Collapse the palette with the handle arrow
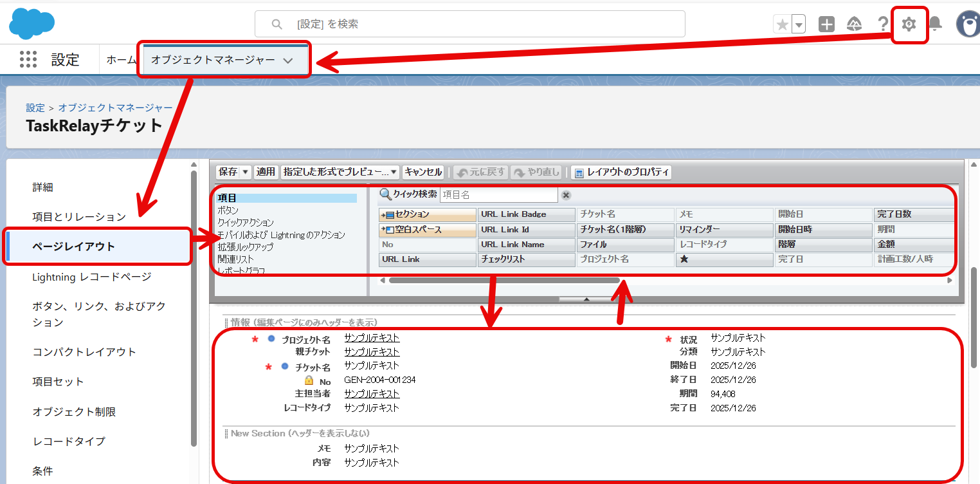This screenshot has height=484, width=980. pyautogui.click(x=586, y=299)
